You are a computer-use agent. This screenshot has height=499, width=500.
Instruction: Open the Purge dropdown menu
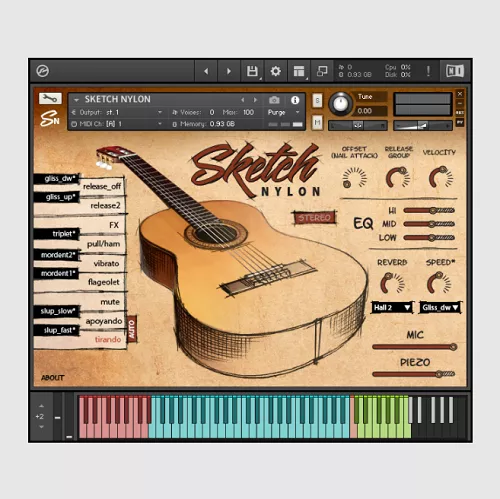(x=284, y=112)
